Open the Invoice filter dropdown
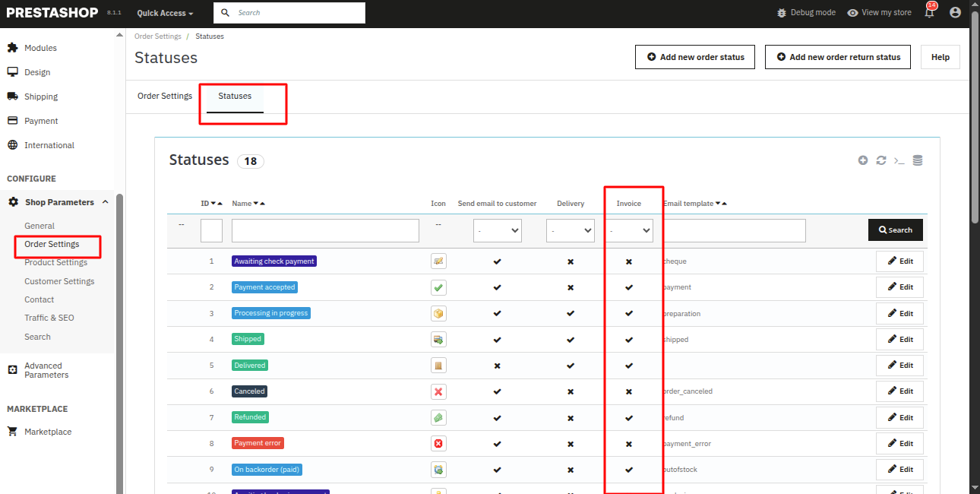The width and height of the screenshot is (980, 494). point(629,230)
